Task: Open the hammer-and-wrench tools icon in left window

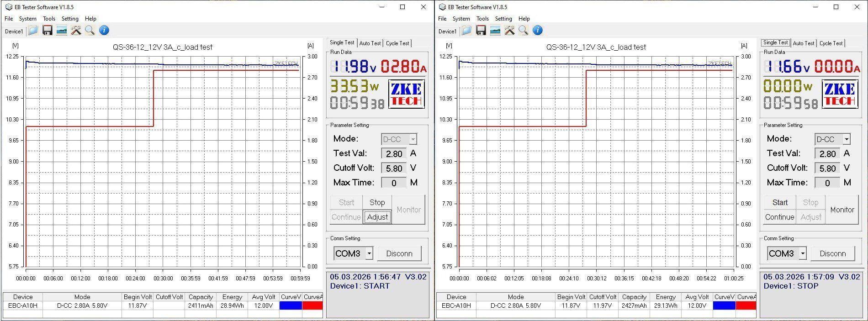Action: pyautogui.click(x=75, y=31)
